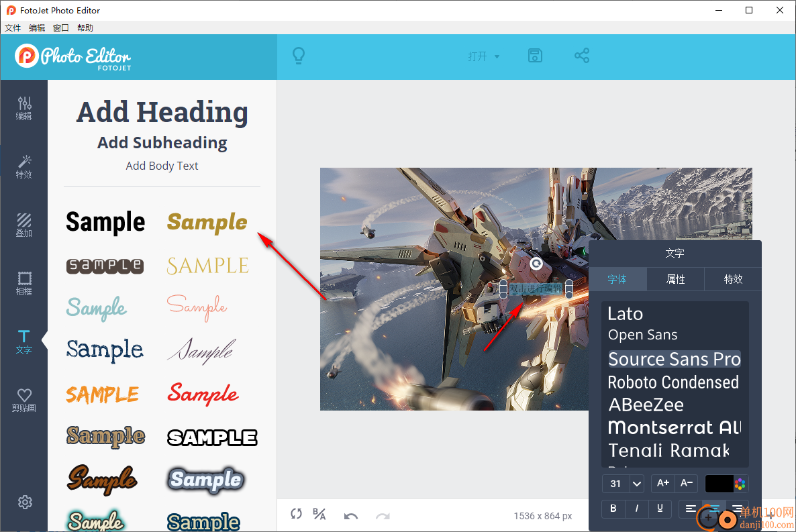Open the 帮助 menu
Screen dimensions: 796x532
tap(85, 28)
